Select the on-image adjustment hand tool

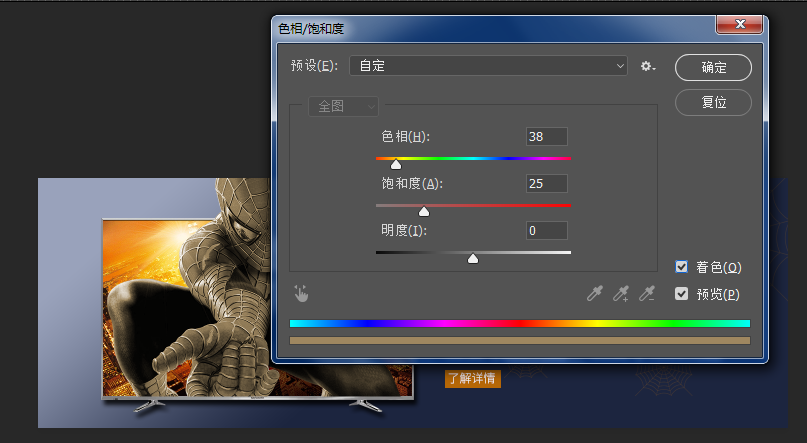tap(301, 294)
